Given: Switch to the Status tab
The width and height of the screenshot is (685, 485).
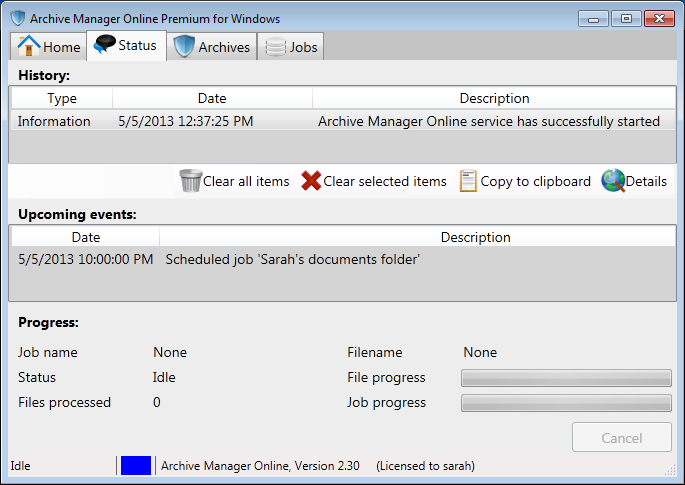Looking at the screenshot, I should pyautogui.click(x=126, y=45).
